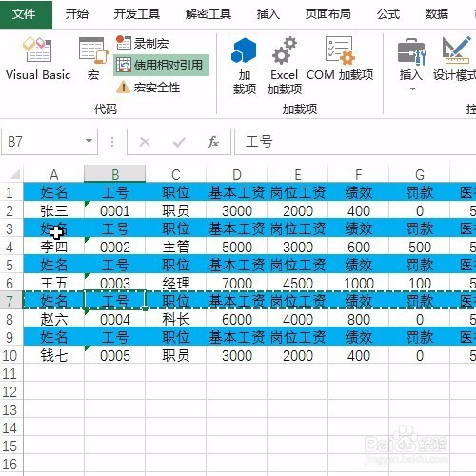Select the active cell B7 工号

(x=115, y=301)
